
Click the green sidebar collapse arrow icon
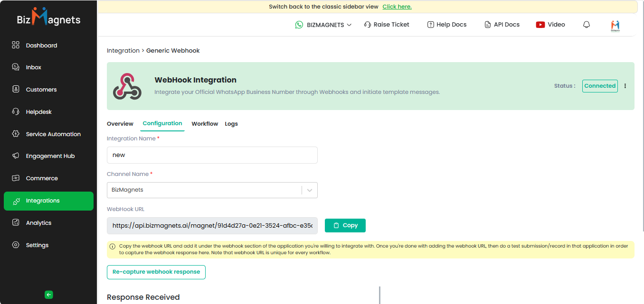click(48, 295)
